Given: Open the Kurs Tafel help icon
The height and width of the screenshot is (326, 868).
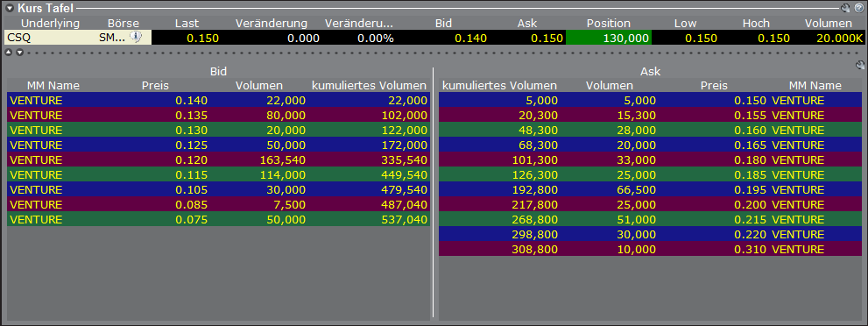Looking at the screenshot, I should 858,8.
